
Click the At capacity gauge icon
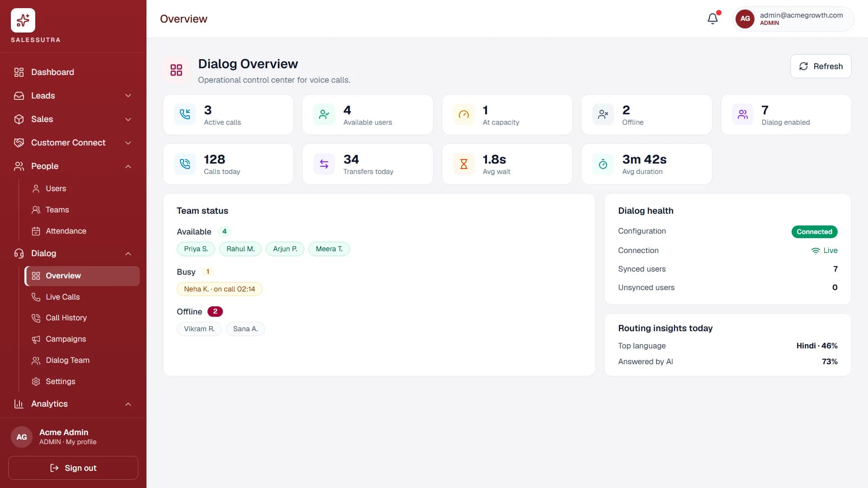pos(464,114)
